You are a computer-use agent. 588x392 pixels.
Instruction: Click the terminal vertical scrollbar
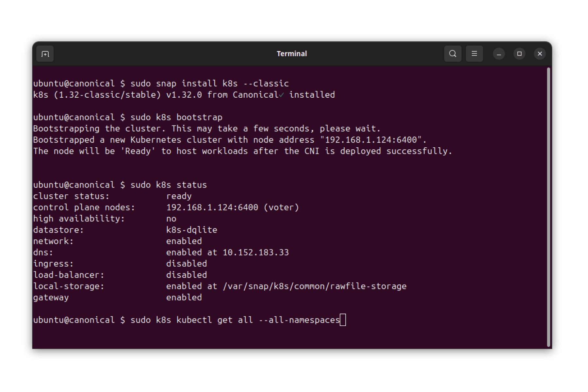[x=548, y=207]
